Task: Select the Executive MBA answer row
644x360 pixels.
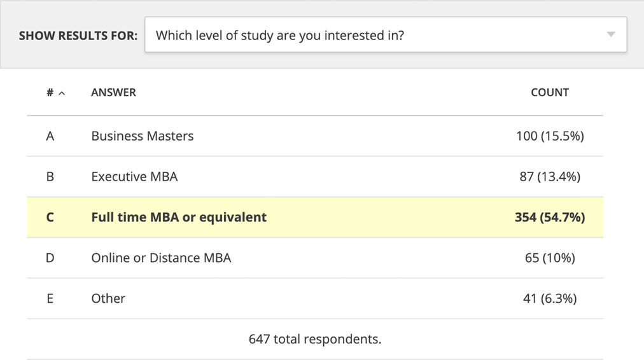Action: 315,177
